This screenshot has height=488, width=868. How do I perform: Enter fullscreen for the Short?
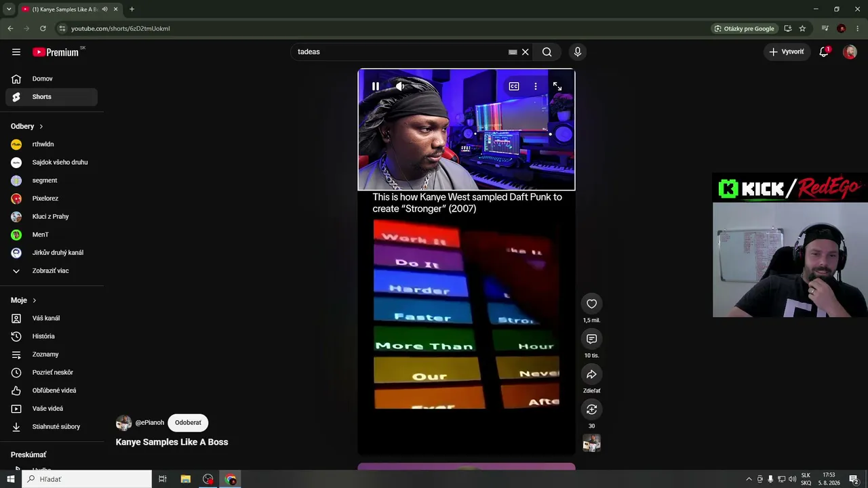coord(557,86)
